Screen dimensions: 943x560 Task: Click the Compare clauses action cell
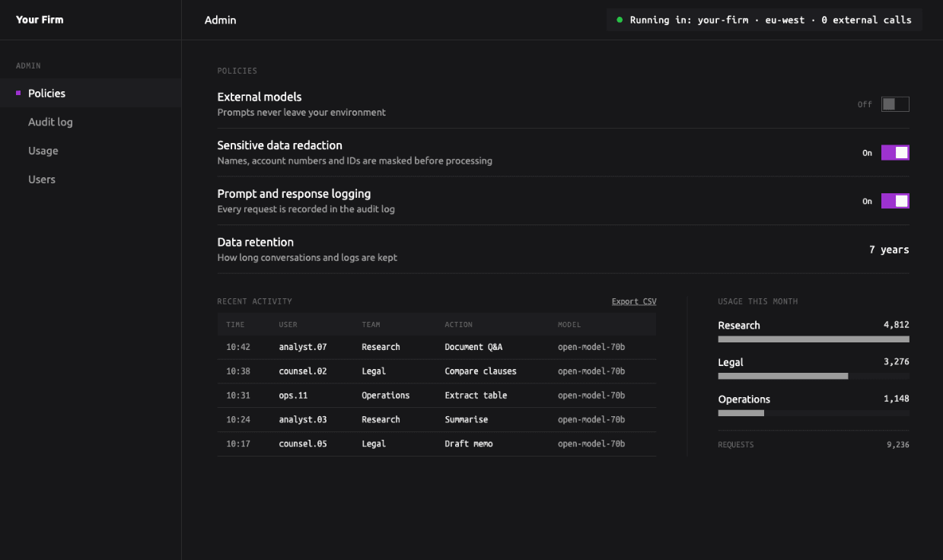[x=481, y=371]
